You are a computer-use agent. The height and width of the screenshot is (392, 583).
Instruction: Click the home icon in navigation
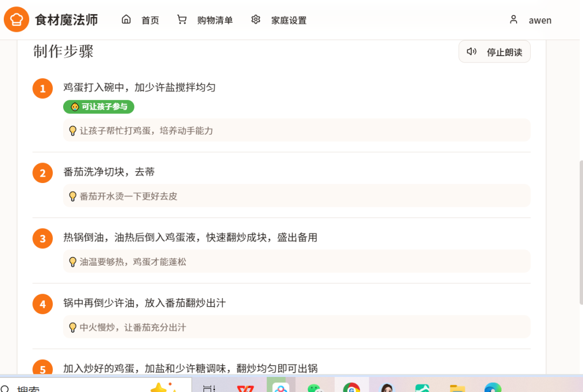pos(126,19)
